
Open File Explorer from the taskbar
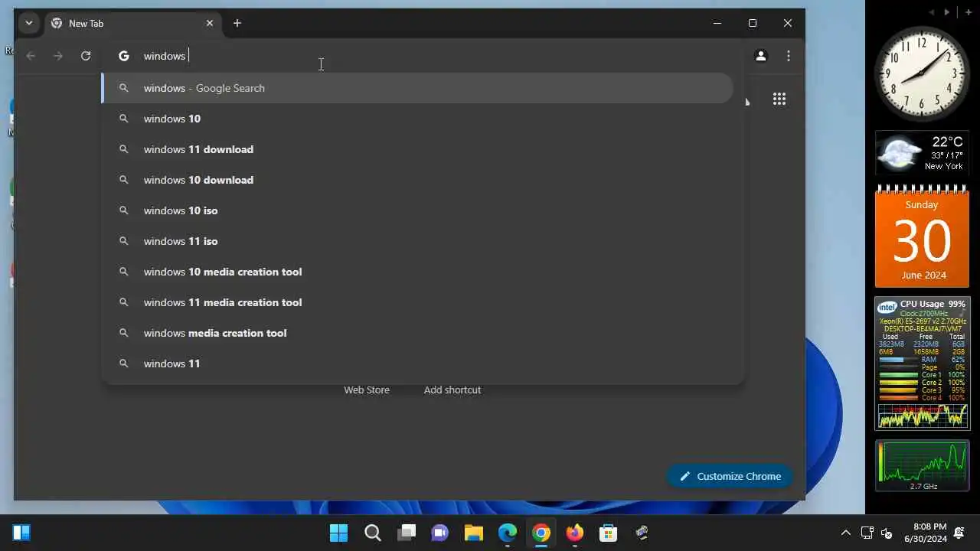coord(474,533)
